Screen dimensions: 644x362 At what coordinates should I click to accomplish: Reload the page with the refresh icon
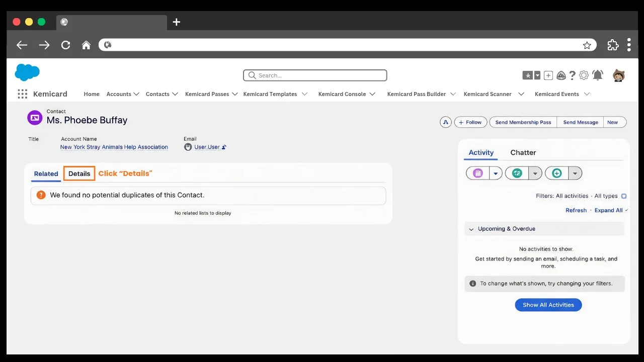coord(65,45)
